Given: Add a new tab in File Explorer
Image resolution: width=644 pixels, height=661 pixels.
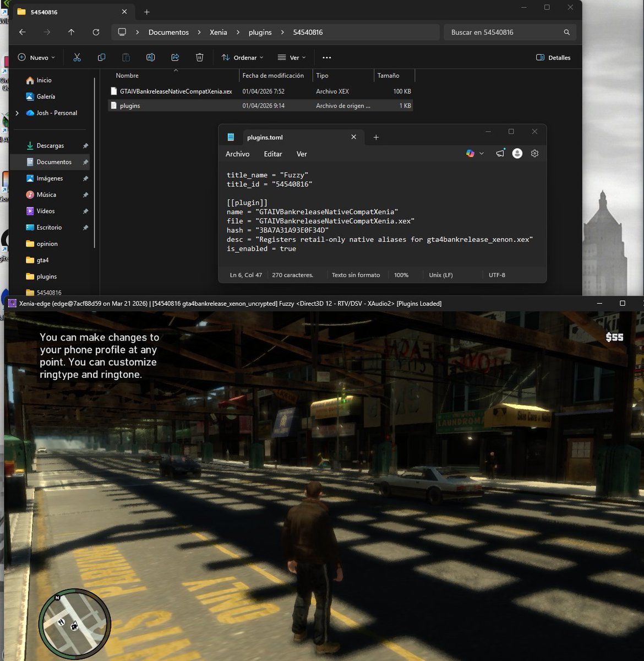Looking at the screenshot, I should coord(146,12).
